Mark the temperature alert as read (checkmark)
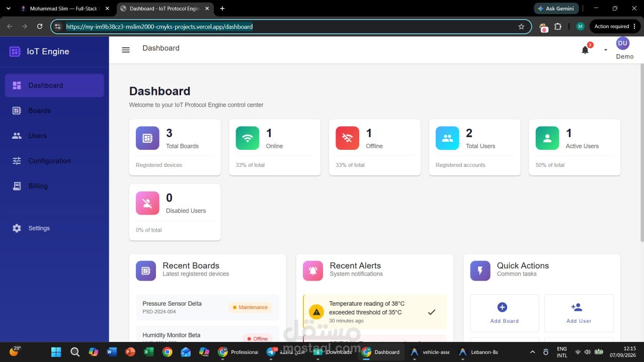Viewport: 644px width, 362px height. (x=431, y=312)
